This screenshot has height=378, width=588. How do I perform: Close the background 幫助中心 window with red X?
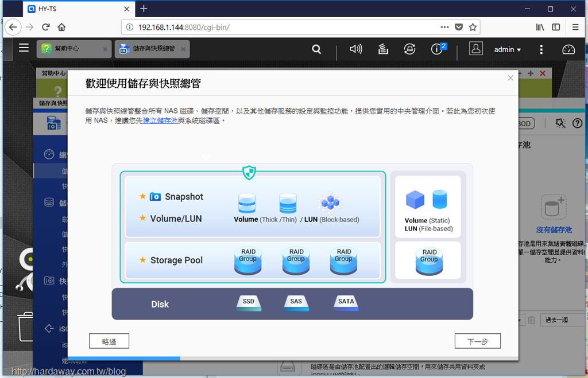(x=543, y=73)
